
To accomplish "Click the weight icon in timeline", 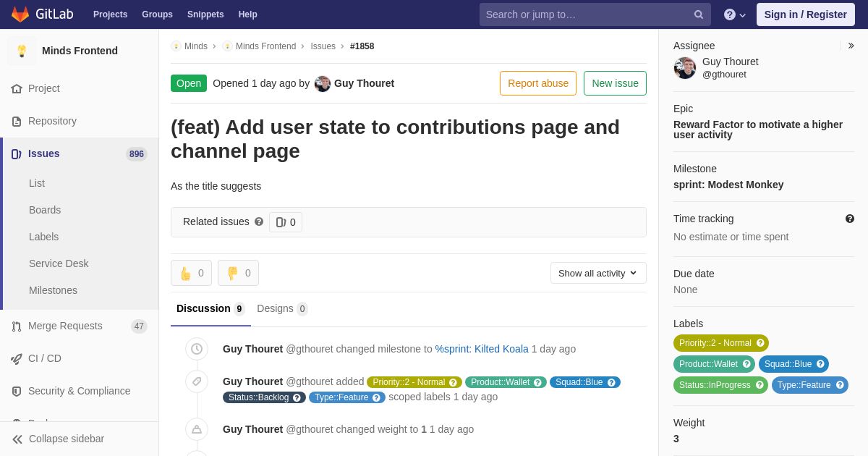I will (197, 429).
